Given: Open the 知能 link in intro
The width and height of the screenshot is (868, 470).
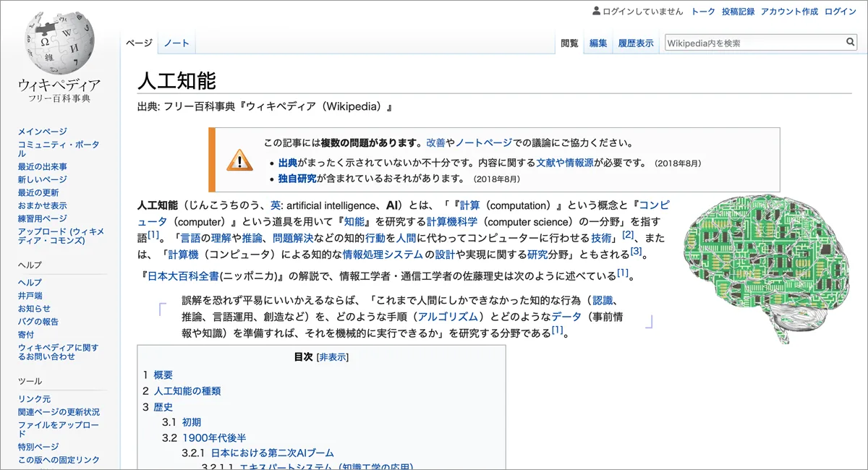Looking at the screenshot, I should coord(354,221).
